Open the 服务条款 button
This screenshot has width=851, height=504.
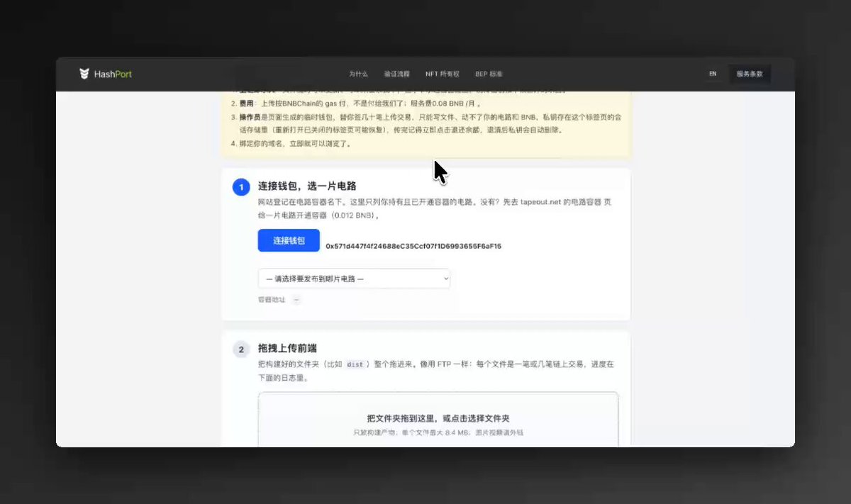[750, 74]
